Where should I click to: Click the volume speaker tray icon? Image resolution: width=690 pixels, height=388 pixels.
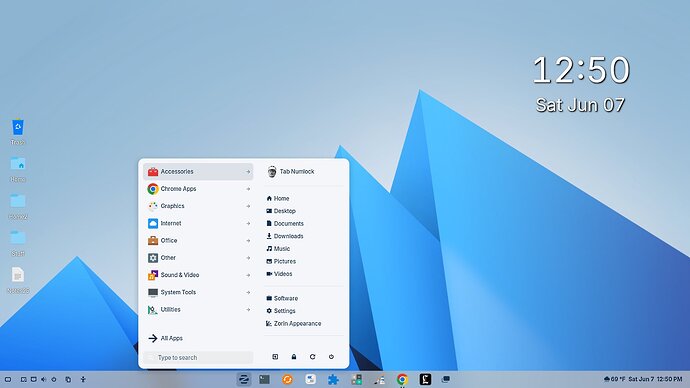point(44,379)
